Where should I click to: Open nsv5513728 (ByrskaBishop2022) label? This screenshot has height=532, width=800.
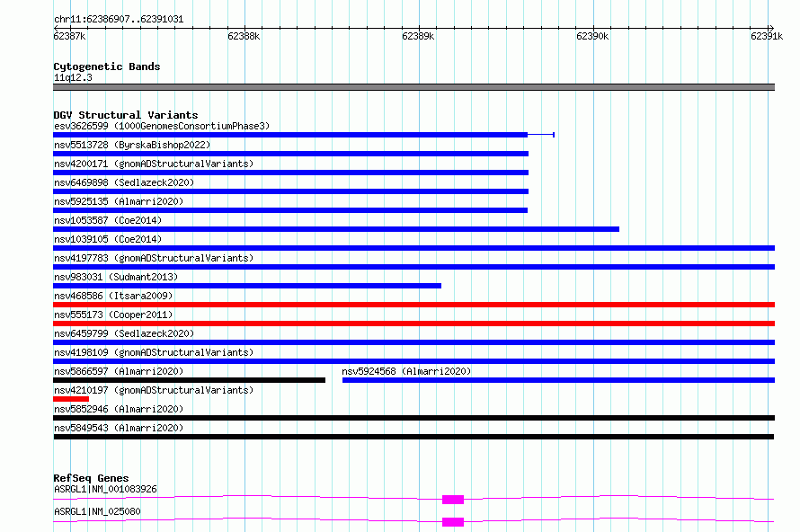132,145
